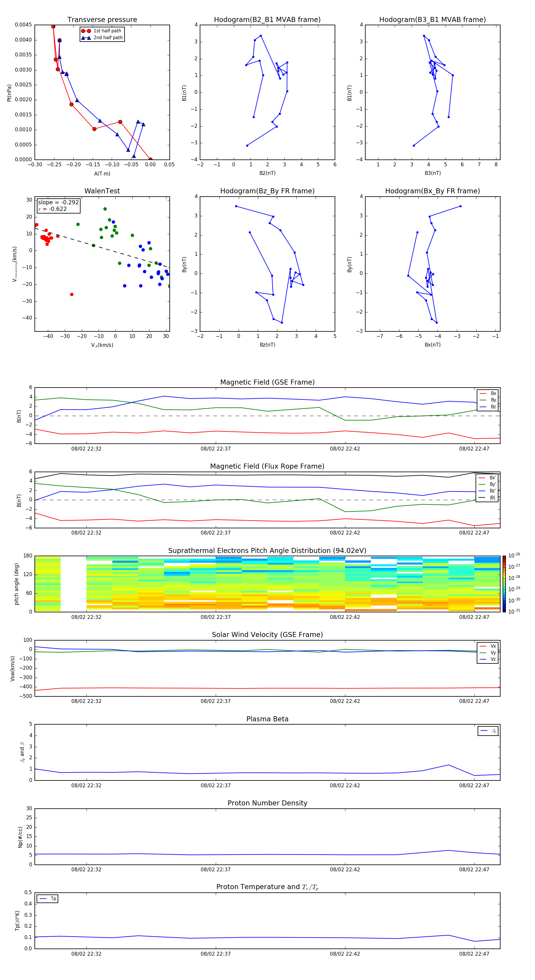Click the "Pt(nPa)" y-axis label
The width and height of the screenshot is (535, 980).
(9, 92)
